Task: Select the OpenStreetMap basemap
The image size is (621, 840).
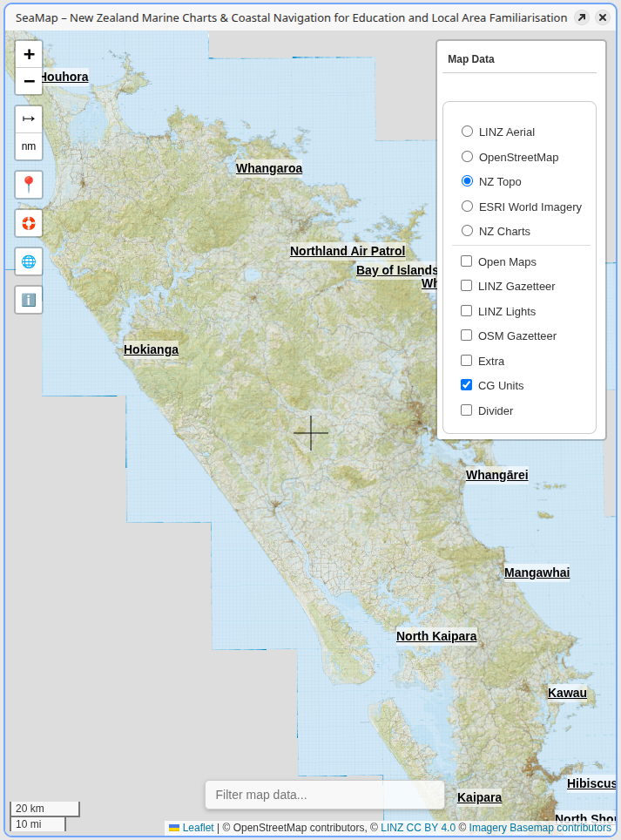Action: point(468,157)
